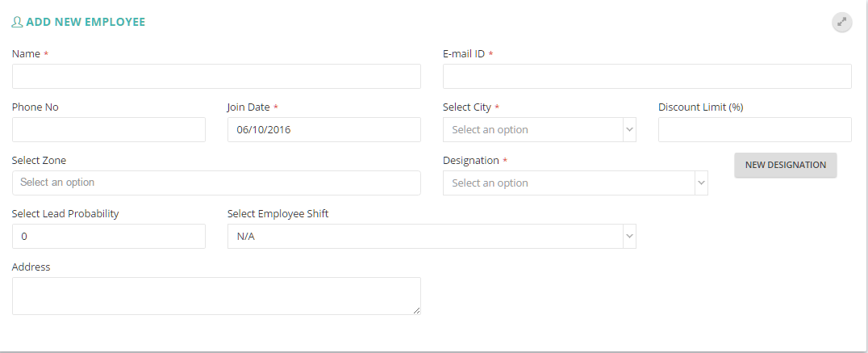Click the Select Employee Shift label

pyautogui.click(x=278, y=214)
